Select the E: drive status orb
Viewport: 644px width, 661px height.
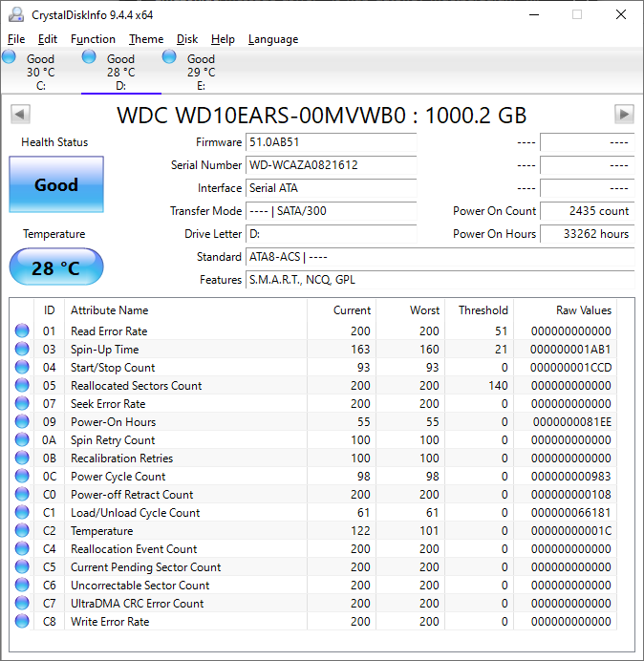(169, 56)
